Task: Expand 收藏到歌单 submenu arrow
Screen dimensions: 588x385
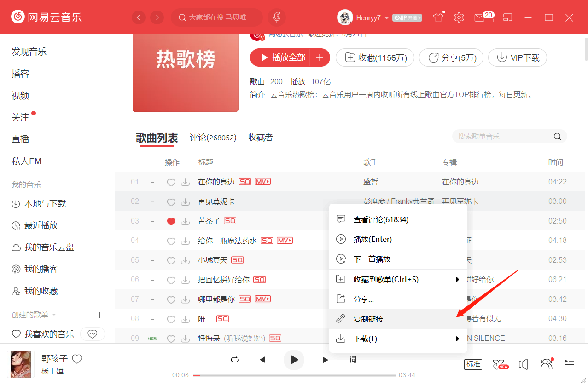Action: click(x=457, y=279)
